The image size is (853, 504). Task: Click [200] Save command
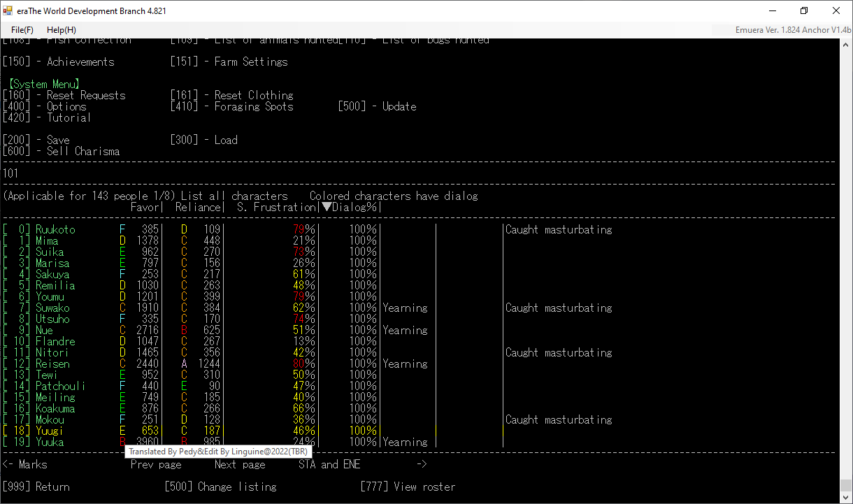36,141
